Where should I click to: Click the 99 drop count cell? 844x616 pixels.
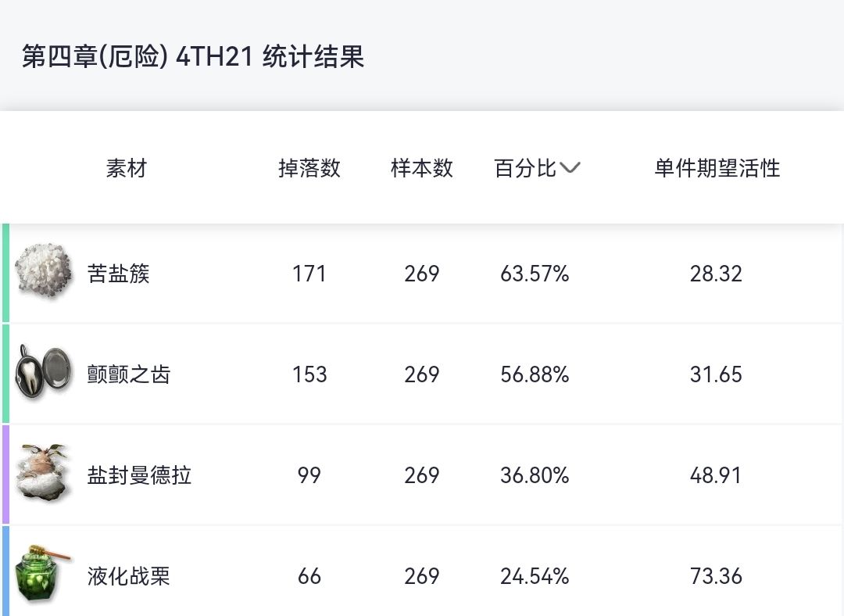[309, 475]
